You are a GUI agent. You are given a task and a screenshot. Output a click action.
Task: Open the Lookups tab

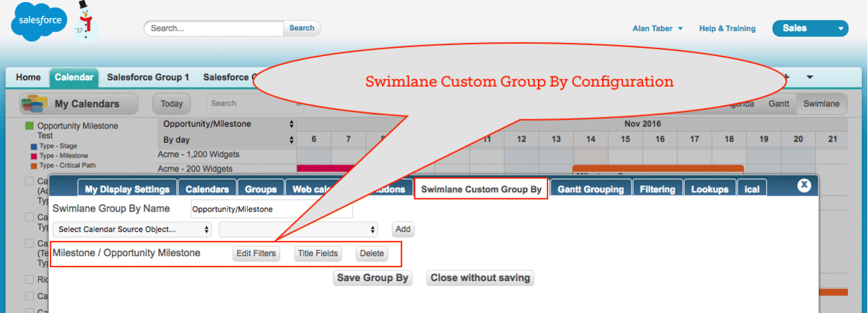click(710, 189)
